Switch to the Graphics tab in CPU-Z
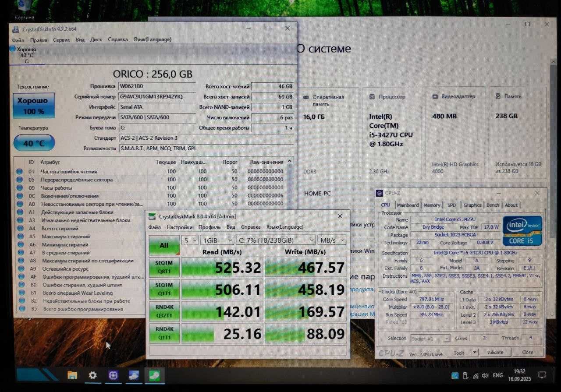Screen dimensions: 561x392 click(x=472, y=205)
